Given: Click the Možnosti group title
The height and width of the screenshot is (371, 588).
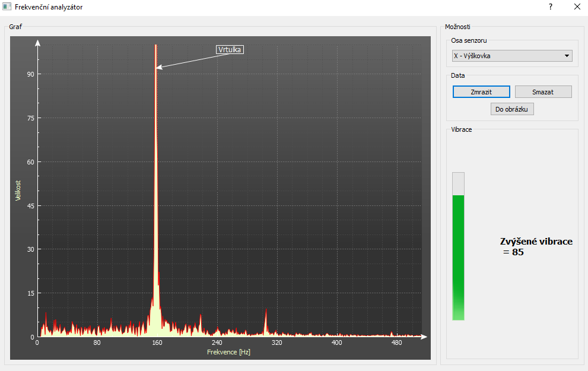Looking at the screenshot, I should [x=457, y=27].
